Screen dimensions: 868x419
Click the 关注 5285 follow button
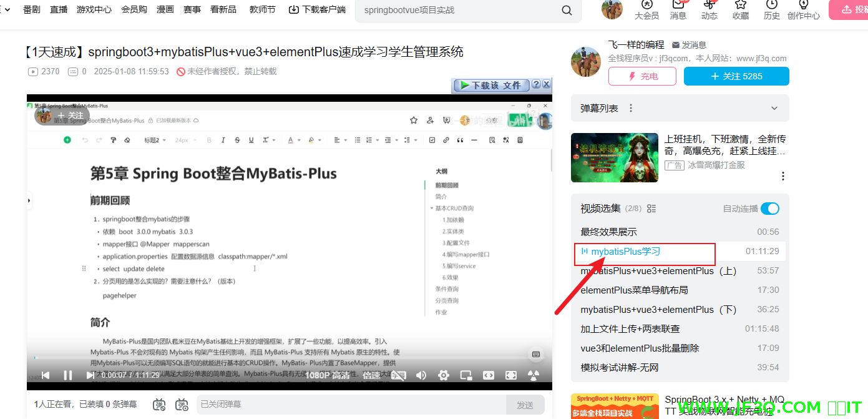736,76
